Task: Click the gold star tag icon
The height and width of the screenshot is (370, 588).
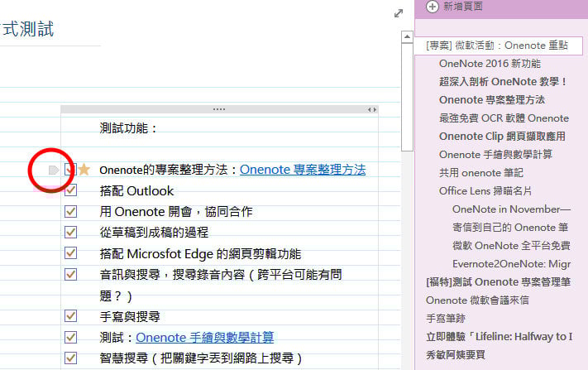Action: [x=84, y=170]
